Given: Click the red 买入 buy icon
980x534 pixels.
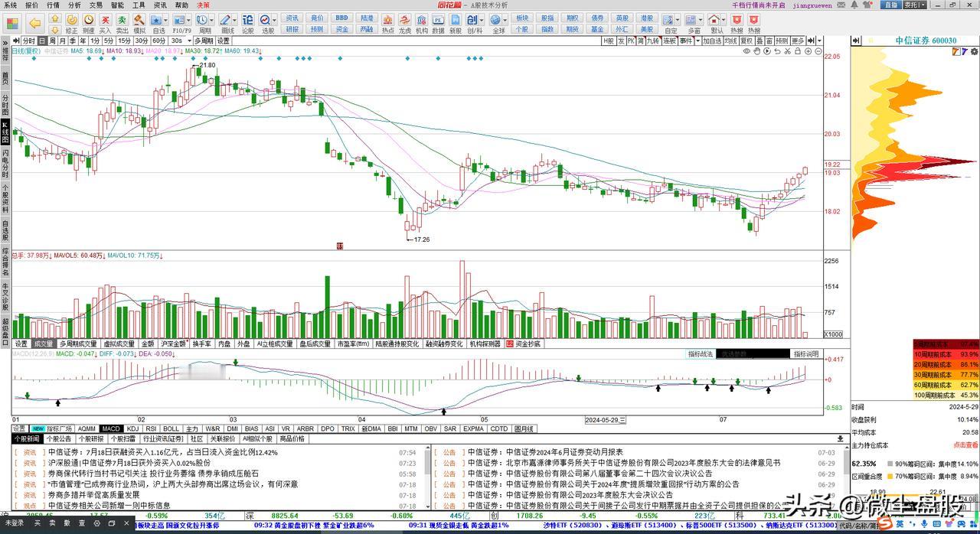Looking at the screenshot, I should (105, 24).
